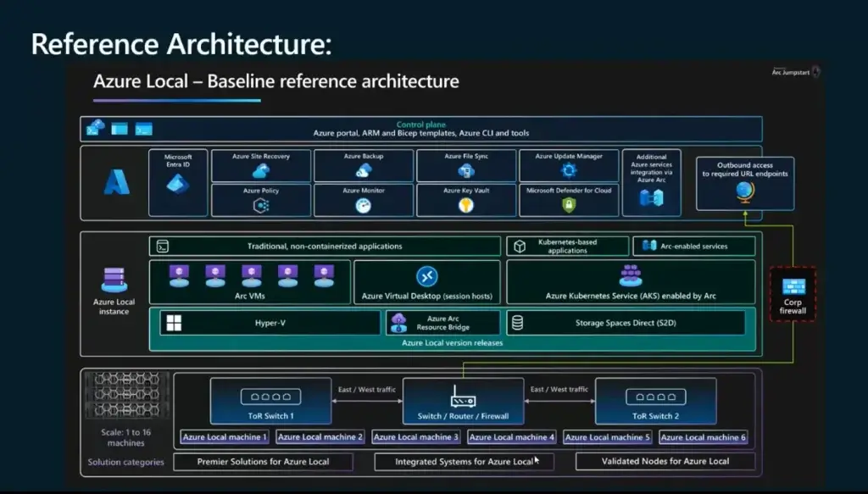
Task: Click the globe icon under Outbound access
Action: tap(745, 192)
